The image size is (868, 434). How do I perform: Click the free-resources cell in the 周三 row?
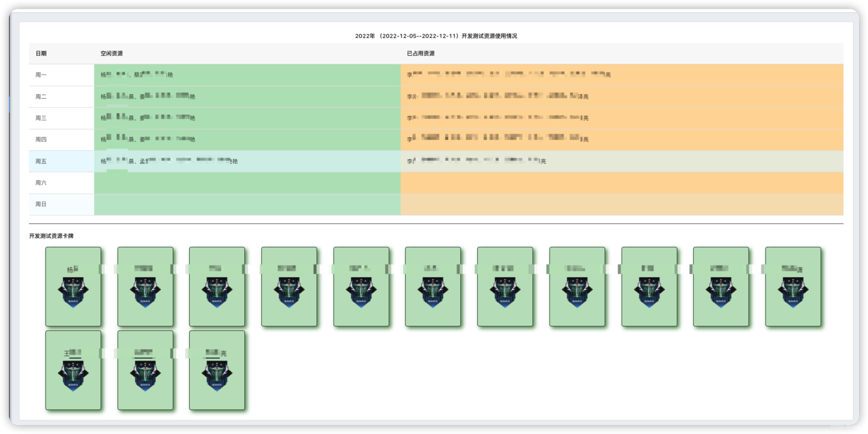coord(247,118)
